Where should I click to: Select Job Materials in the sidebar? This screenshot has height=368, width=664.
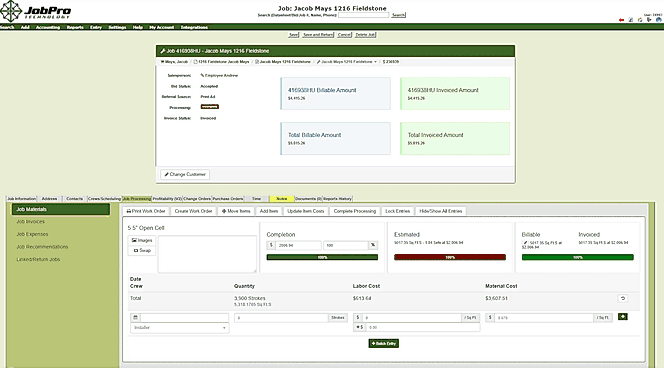61,209
